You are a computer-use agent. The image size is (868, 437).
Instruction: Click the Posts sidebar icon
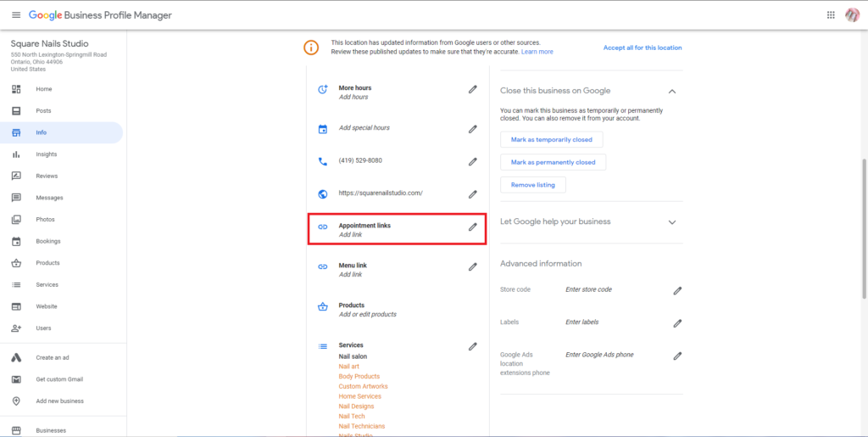tap(16, 111)
